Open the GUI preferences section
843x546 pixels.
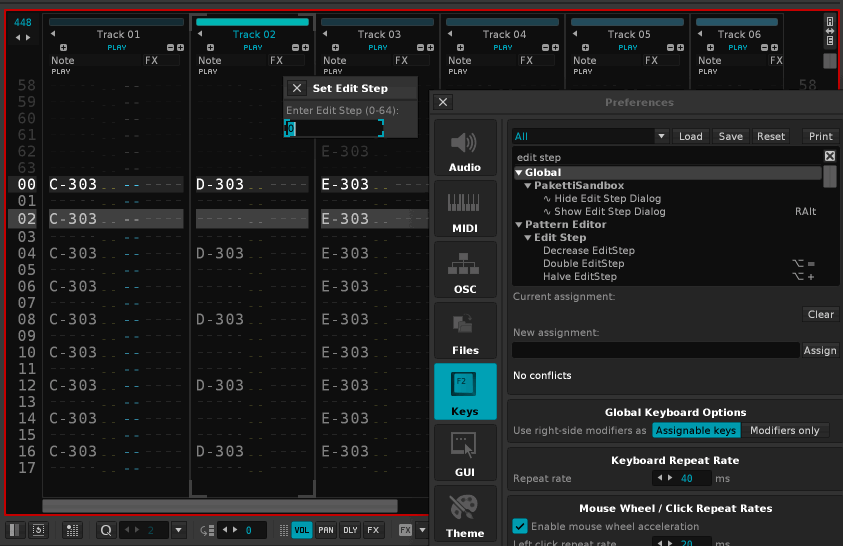pos(464,453)
